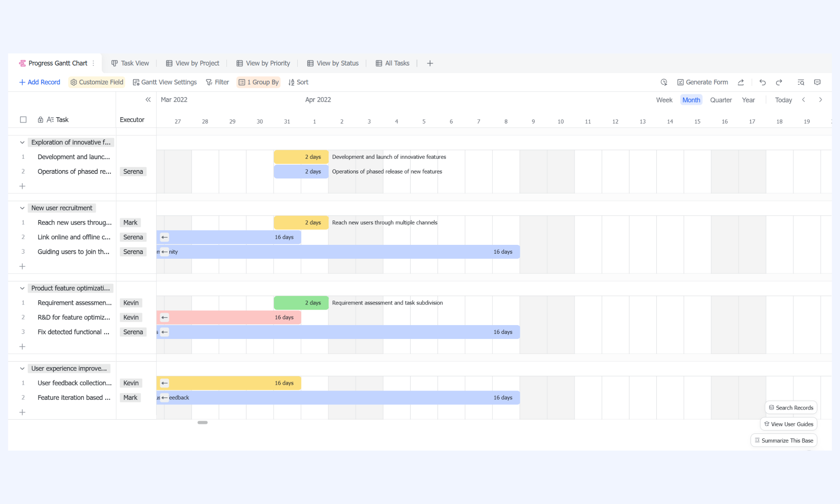Switch to View by Status tab
This screenshot has height=504, width=840.
(x=333, y=63)
